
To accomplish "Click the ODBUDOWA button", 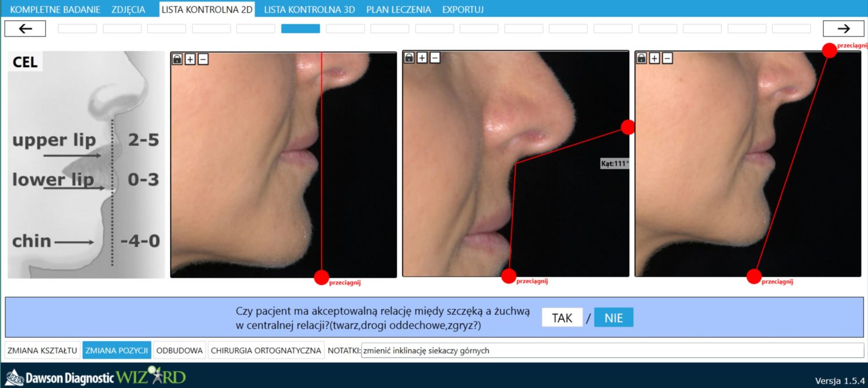I will click(x=179, y=350).
